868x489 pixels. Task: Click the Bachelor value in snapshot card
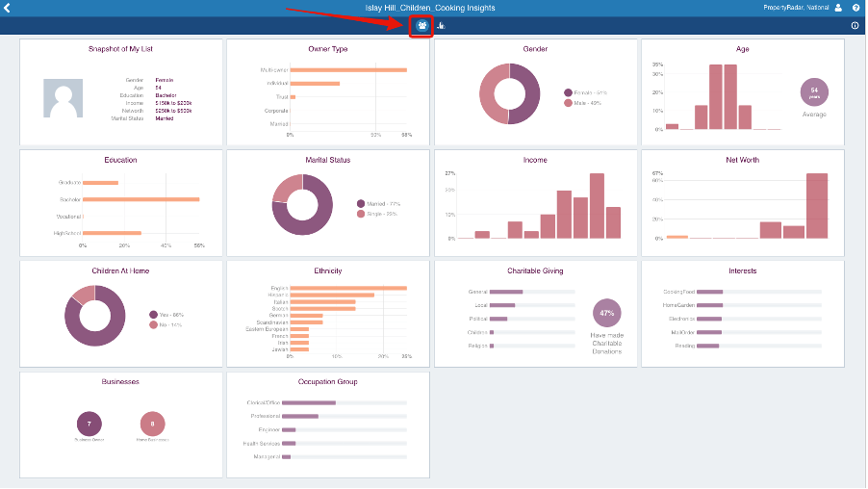tap(166, 95)
